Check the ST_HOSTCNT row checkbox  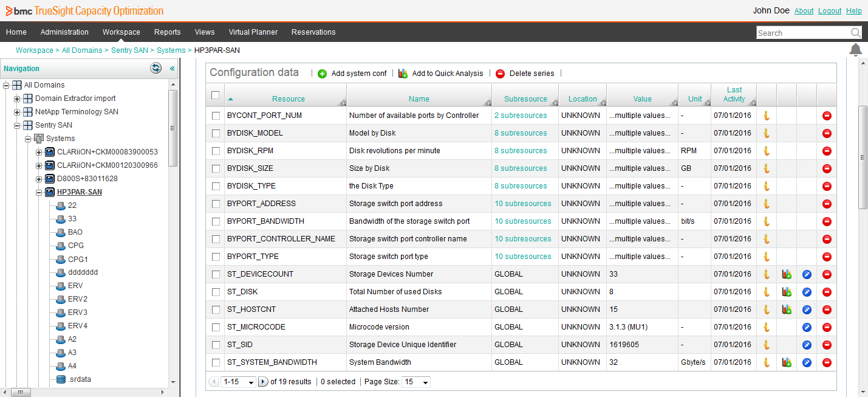216,309
